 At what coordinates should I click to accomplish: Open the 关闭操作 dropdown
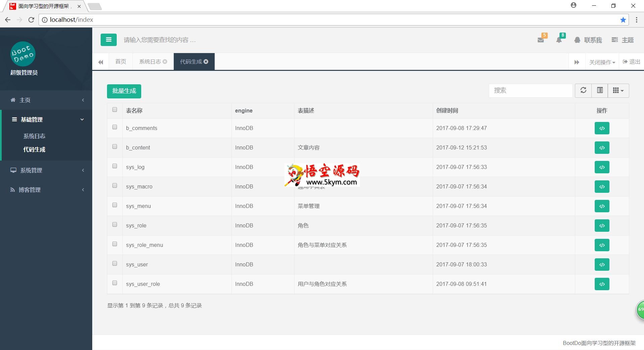click(x=602, y=62)
